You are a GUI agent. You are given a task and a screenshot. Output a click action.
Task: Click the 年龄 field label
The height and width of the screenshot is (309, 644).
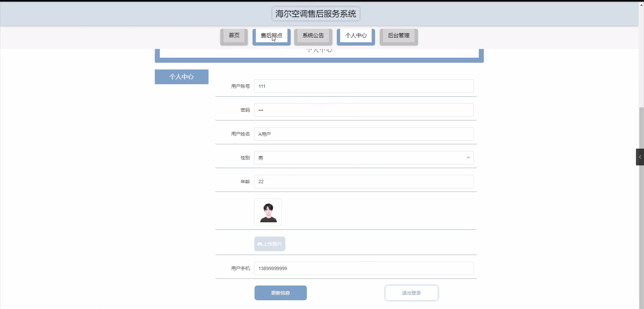click(x=245, y=182)
